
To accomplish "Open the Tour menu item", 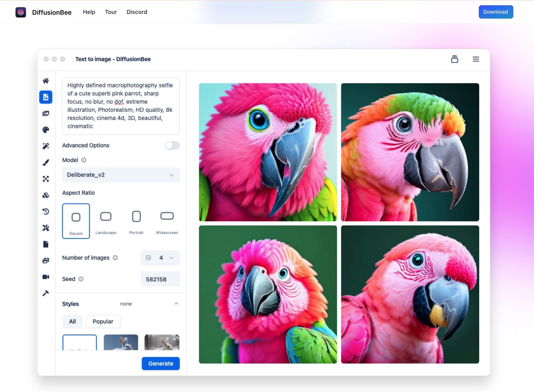I will 111,12.
